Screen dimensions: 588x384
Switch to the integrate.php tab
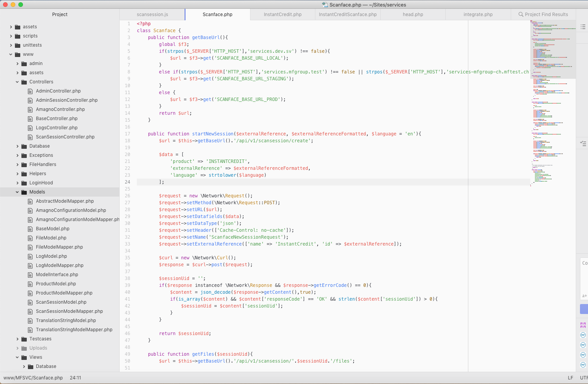point(478,15)
